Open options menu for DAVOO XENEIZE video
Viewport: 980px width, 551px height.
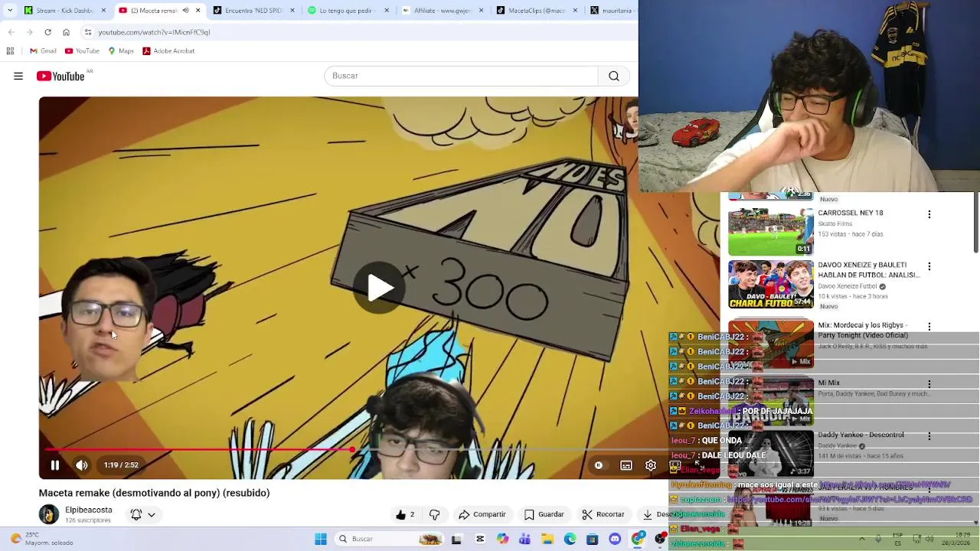pos(929,266)
